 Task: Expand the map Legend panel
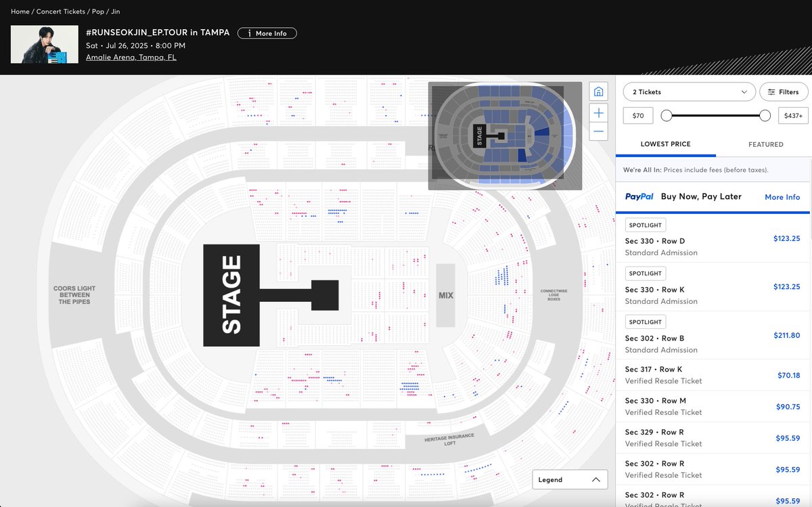570,479
